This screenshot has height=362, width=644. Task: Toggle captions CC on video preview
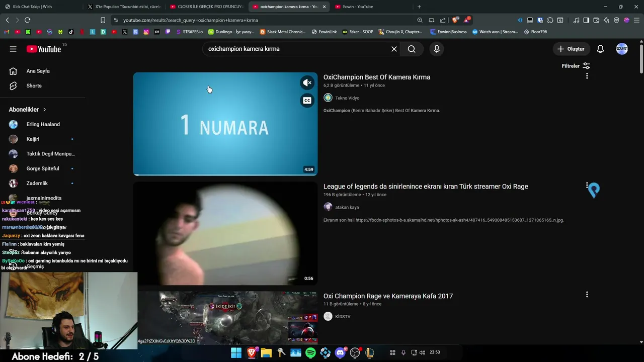[x=307, y=100]
